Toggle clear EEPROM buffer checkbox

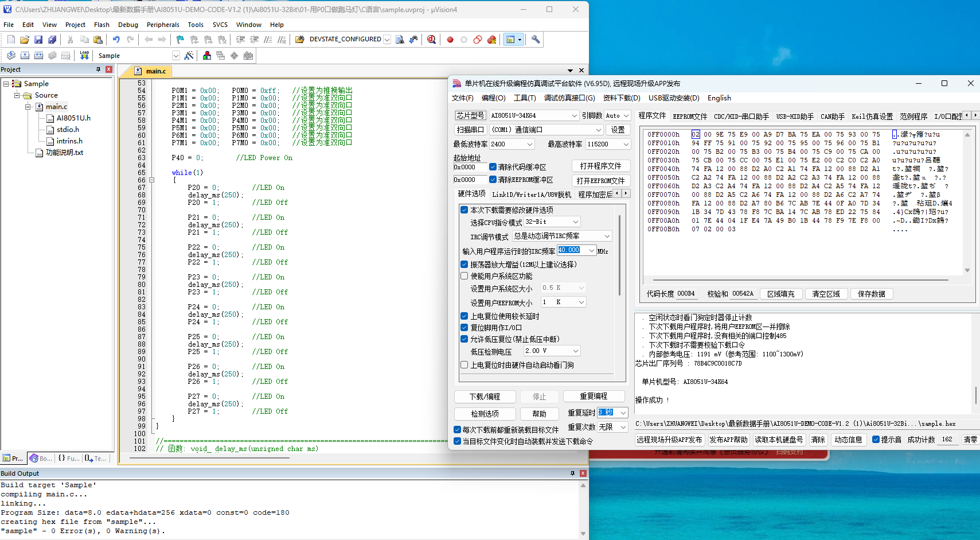pyautogui.click(x=493, y=180)
